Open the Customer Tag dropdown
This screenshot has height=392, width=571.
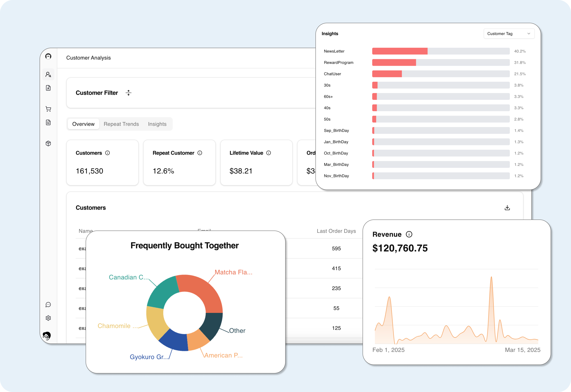tap(509, 34)
